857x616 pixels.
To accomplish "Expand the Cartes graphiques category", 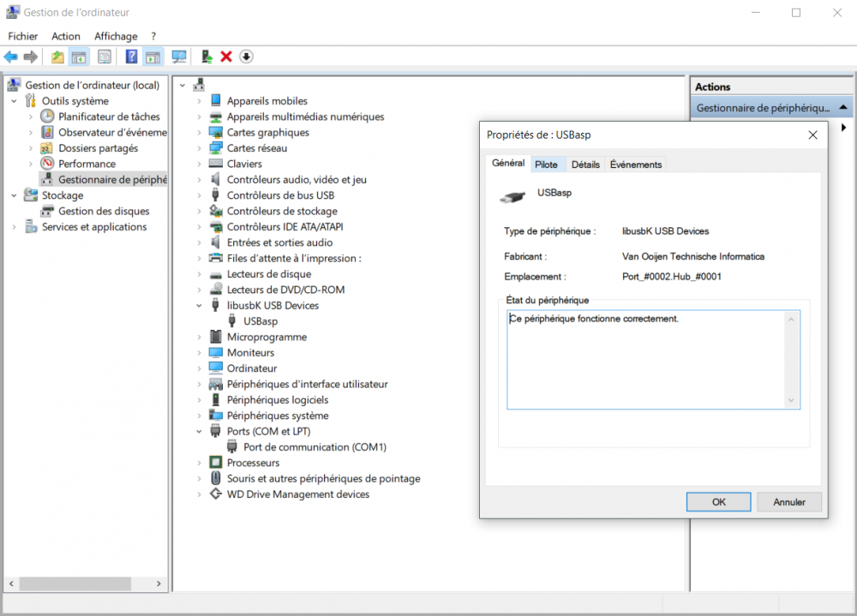I will point(199,133).
